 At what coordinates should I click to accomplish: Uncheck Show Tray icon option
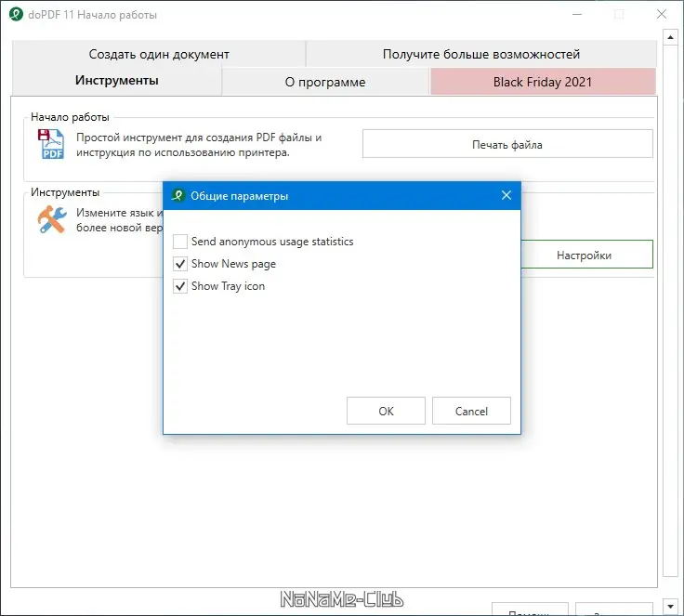point(180,286)
